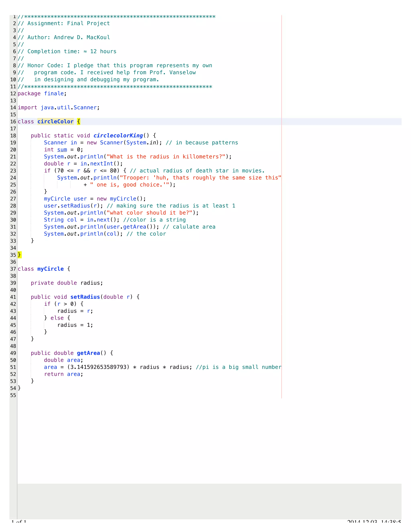Click the 'radius = 1;' assignment

click(x=75, y=325)
